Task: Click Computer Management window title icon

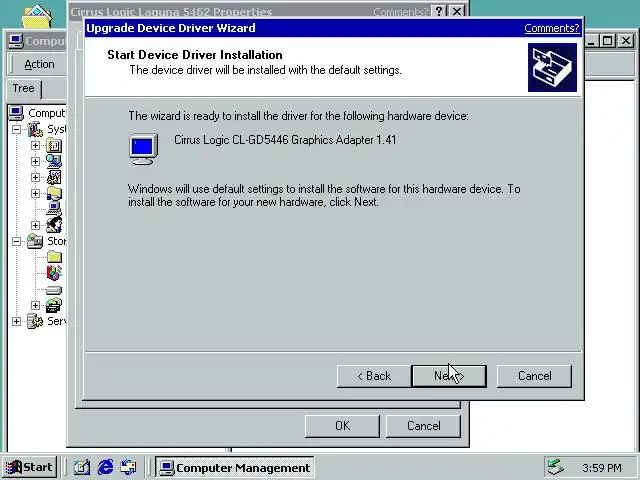Action: (x=16, y=41)
